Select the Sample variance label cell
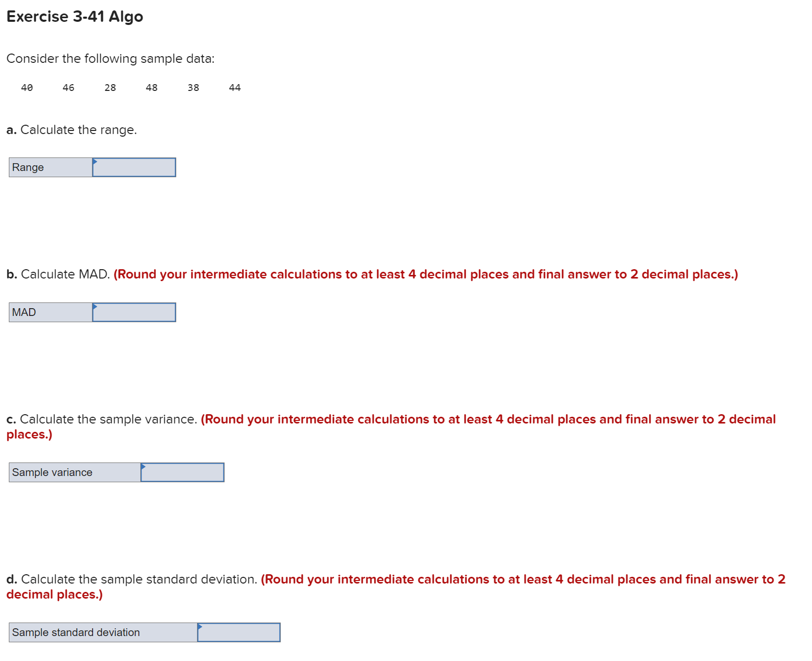 click(x=73, y=472)
